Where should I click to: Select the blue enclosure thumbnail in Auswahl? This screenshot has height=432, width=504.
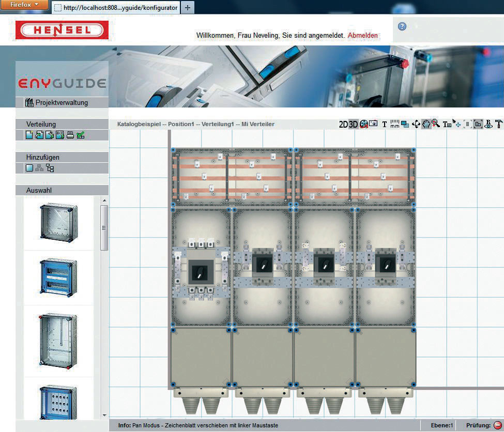58,277
